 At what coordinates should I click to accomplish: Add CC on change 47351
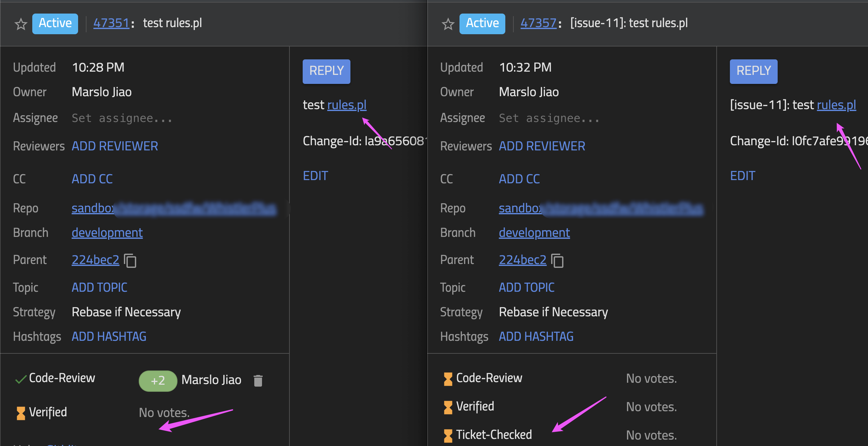[92, 179]
